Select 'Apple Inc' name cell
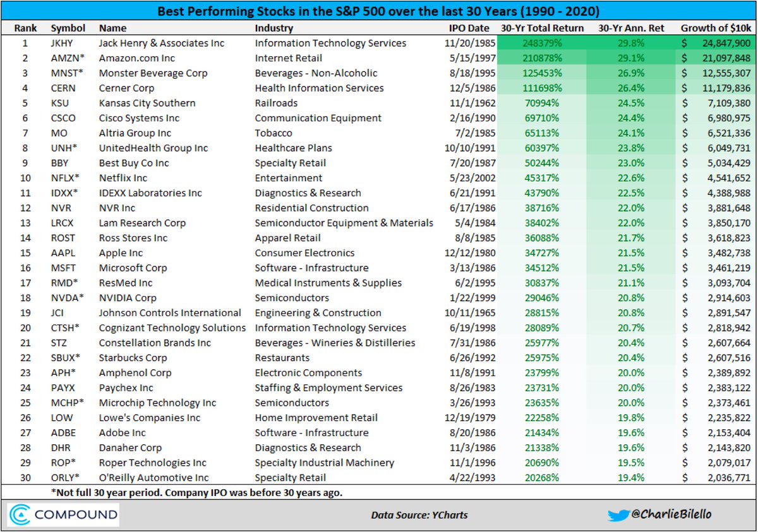The image size is (758, 532). (120, 253)
